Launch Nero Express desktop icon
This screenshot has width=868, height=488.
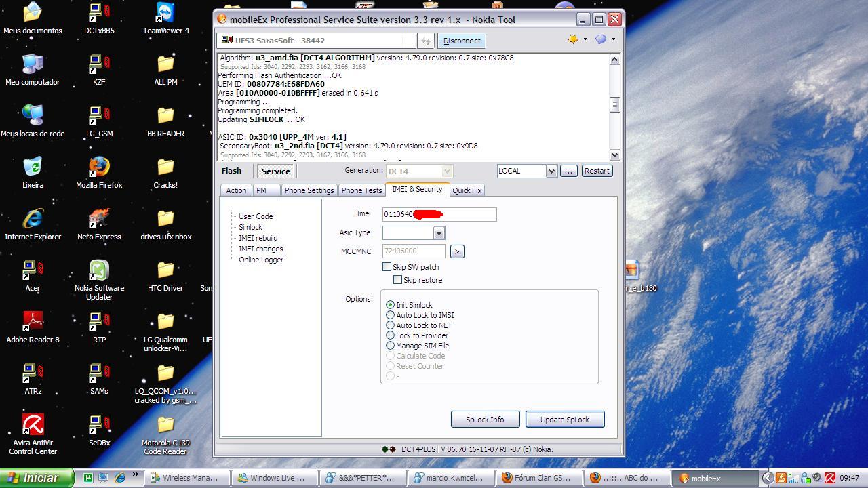pyautogui.click(x=99, y=224)
